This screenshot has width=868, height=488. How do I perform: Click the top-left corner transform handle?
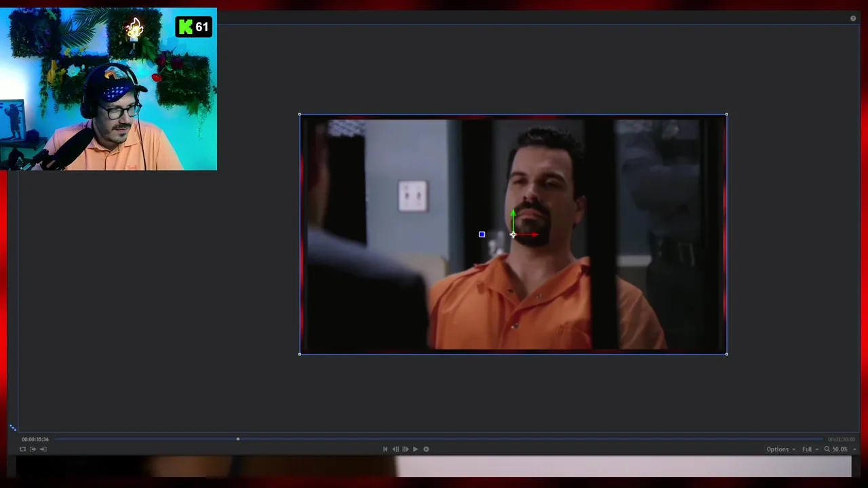tap(300, 115)
